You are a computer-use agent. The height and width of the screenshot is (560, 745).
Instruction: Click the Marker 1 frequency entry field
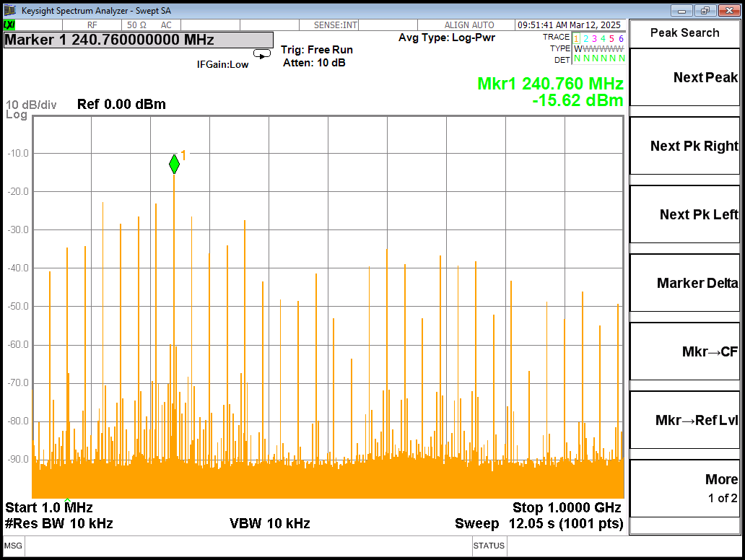[139, 40]
